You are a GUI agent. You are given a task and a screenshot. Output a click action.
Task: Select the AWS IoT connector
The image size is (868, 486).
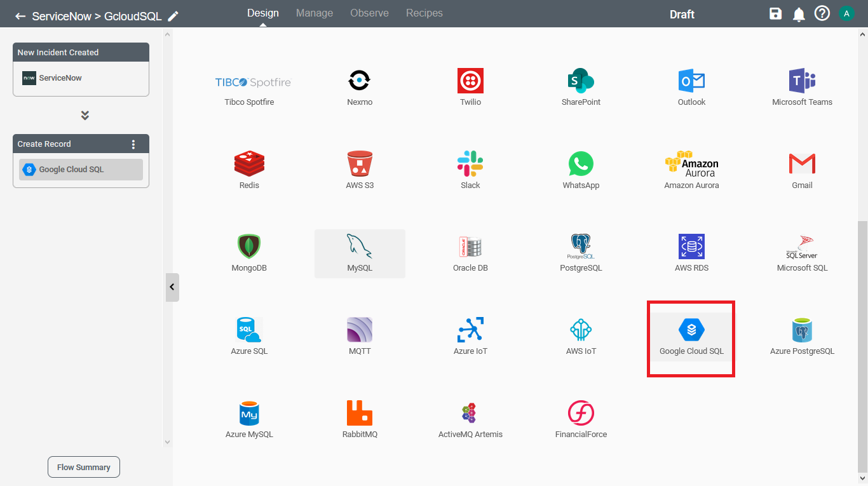pyautogui.click(x=581, y=337)
